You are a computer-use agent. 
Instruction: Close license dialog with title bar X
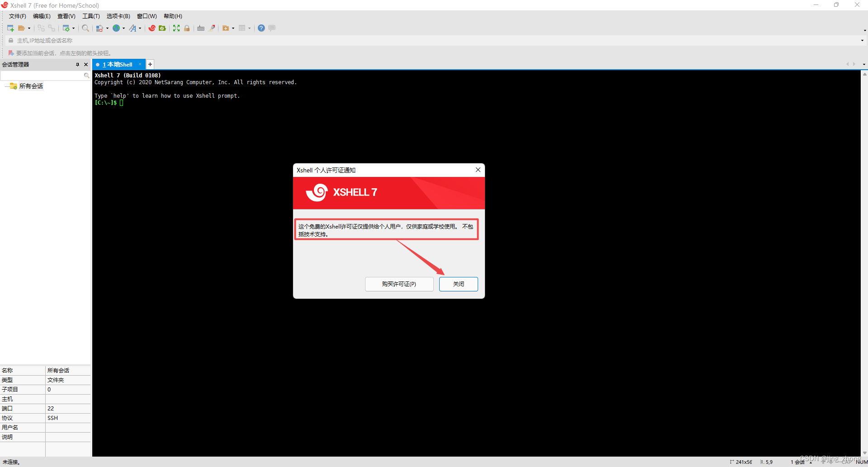tap(478, 170)
